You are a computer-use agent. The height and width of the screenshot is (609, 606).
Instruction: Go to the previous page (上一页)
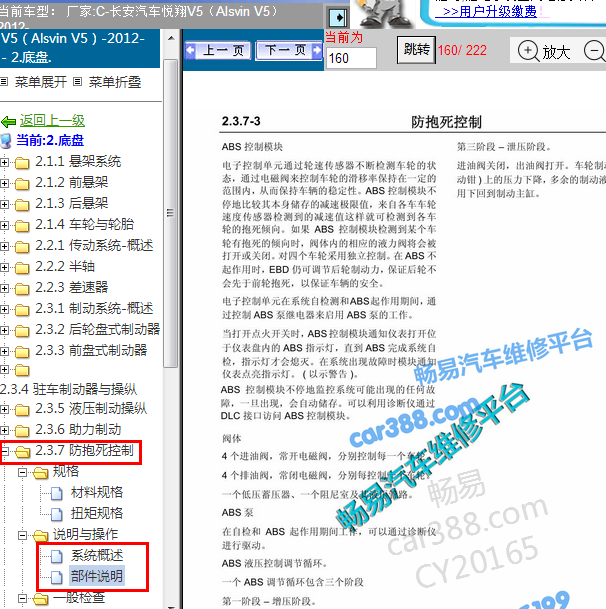pos(218,50)
